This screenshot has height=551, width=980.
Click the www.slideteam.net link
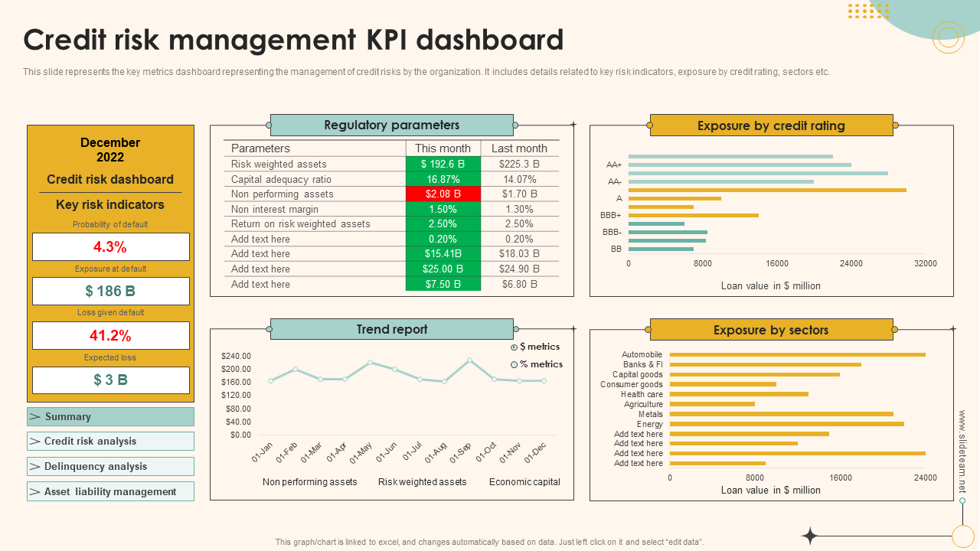[x=962, y=452]
